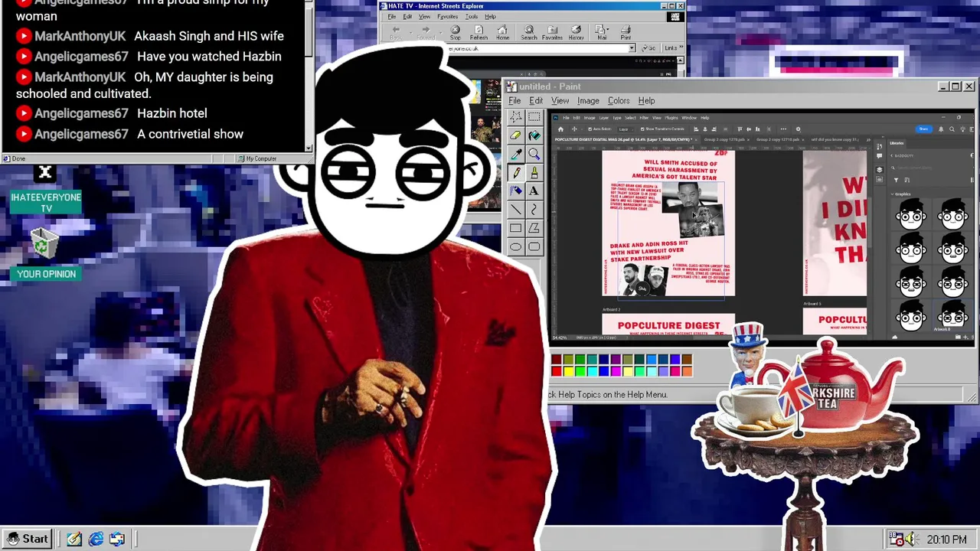The width and height of the screenshot is (980, 551).
Task: Open the Colors menu in Paint
Action: coord(619,101)
